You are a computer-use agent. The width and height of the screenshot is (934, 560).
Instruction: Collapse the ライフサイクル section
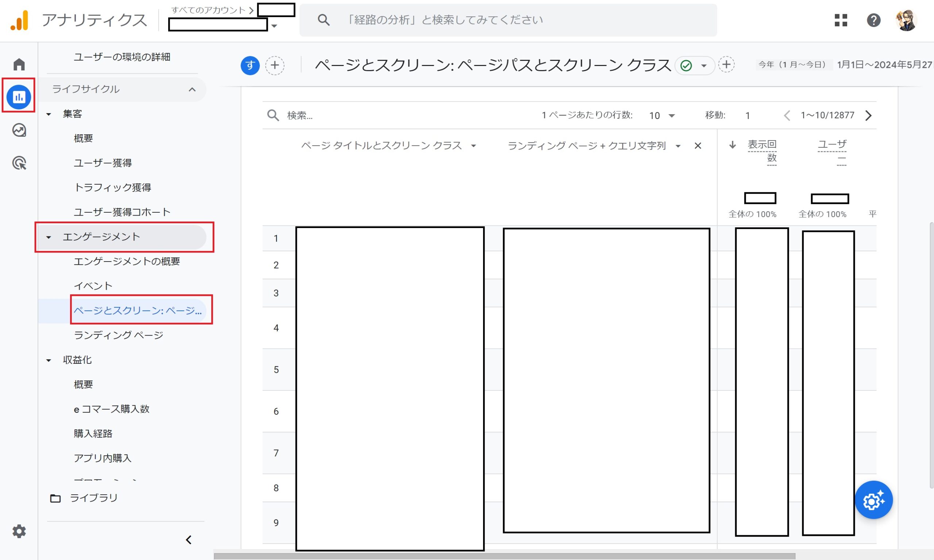(x=192, y=89)
